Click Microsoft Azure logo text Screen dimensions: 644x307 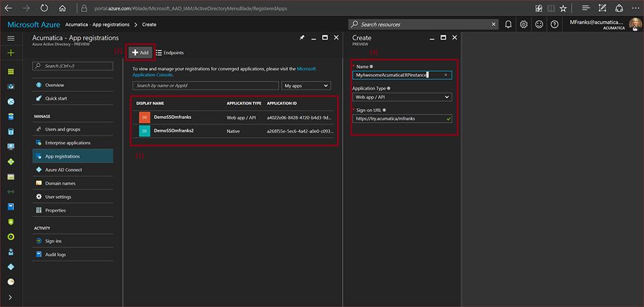coord(34,25)
